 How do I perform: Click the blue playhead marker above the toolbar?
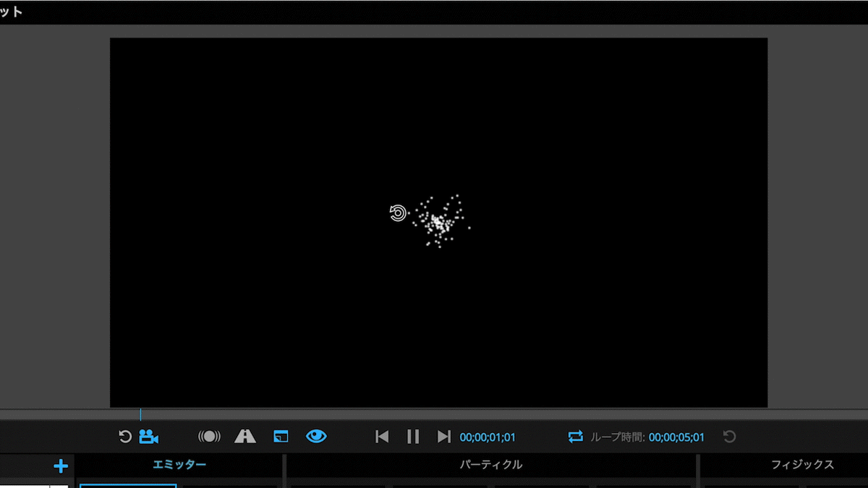tap(142, 416)
